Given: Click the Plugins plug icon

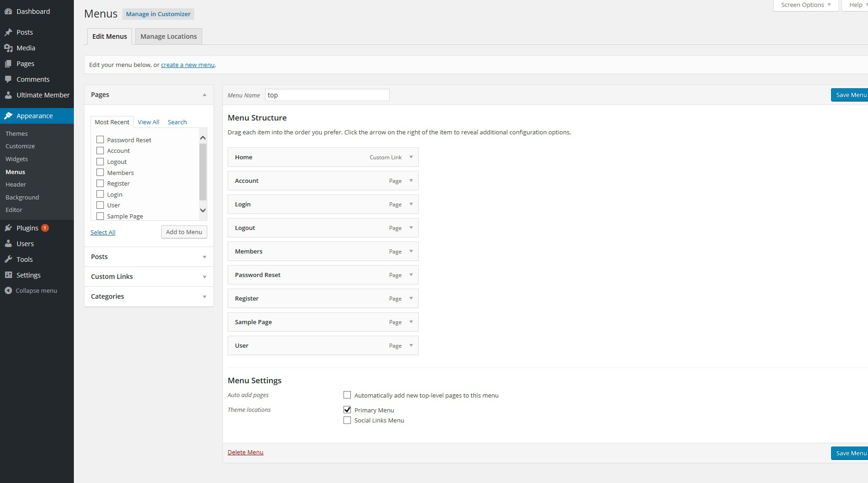Looking at the screenshot, I should click(x=8, y=228).
